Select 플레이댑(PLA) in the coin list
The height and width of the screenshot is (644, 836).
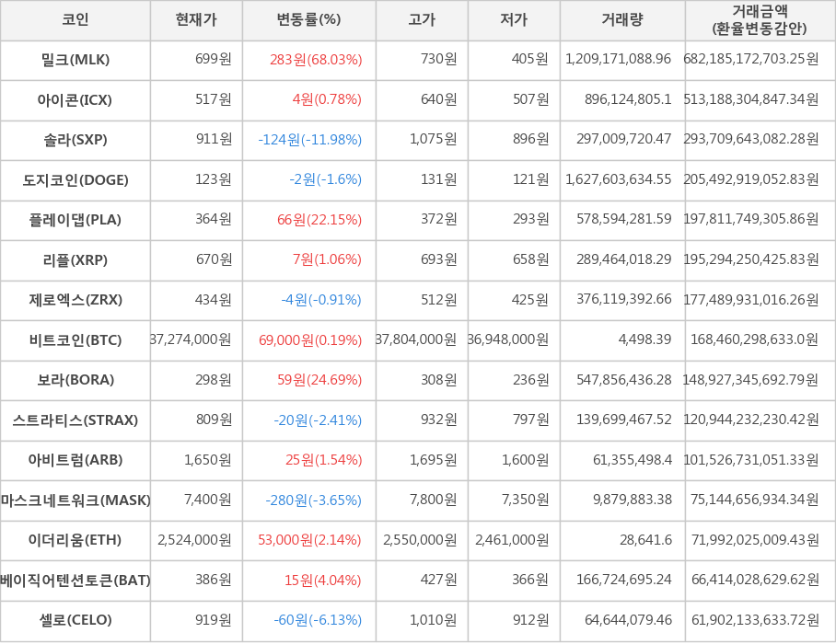click(75, 220)
